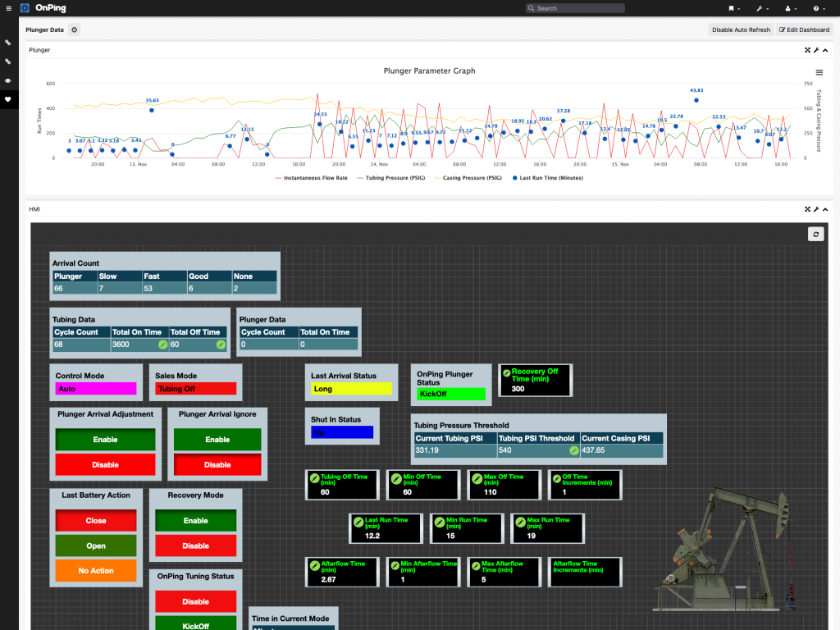Click the eye icon in sidebar
Image resolution: width=840 pixels, height=630 pixels.
[x=8, y=81]
